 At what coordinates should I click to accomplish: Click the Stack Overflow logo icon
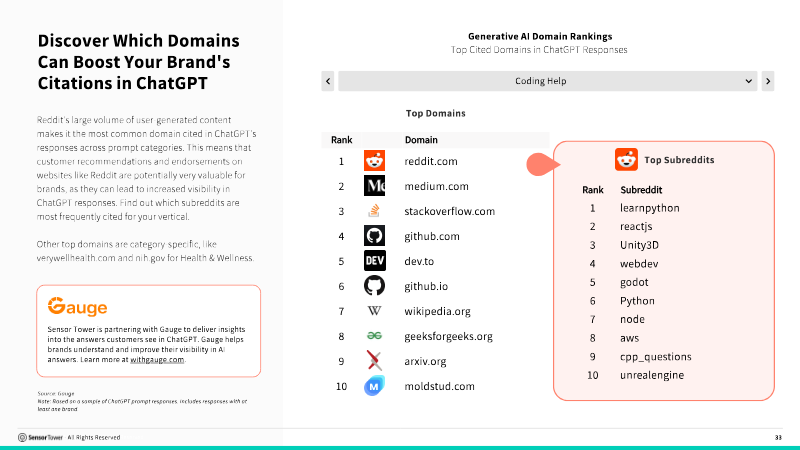pyautogui.click(x=374, y=211)
